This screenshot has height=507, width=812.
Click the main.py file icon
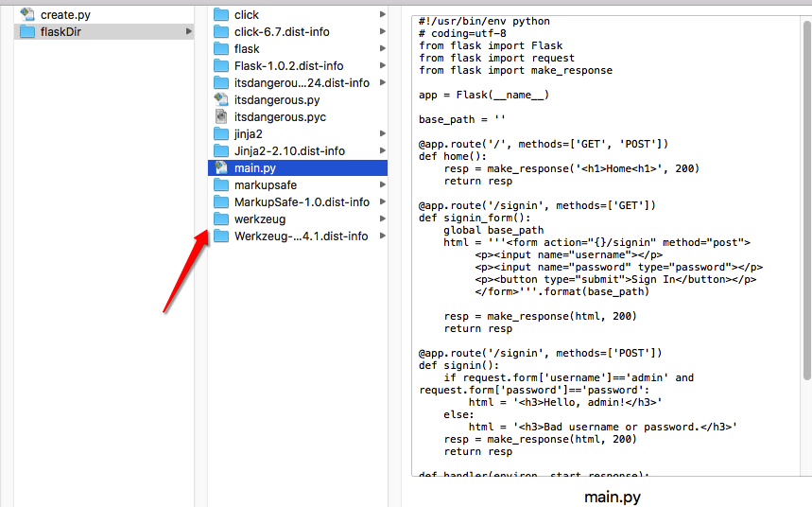coord(221,168)
